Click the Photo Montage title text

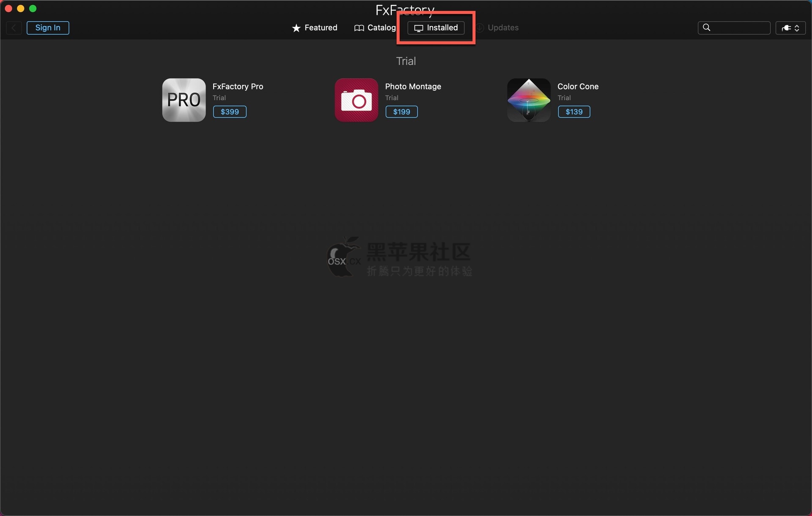(x=413, y=87)
